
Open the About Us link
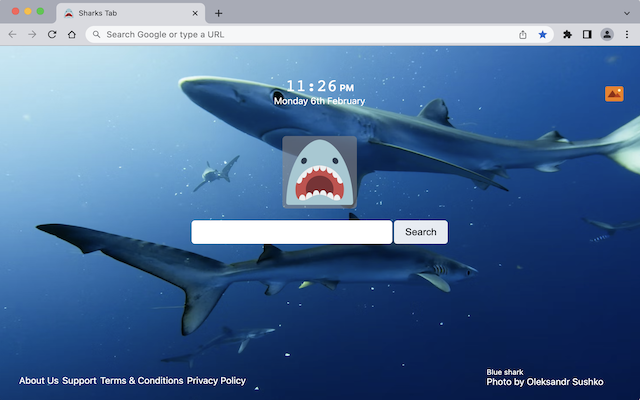click(39, 381)
